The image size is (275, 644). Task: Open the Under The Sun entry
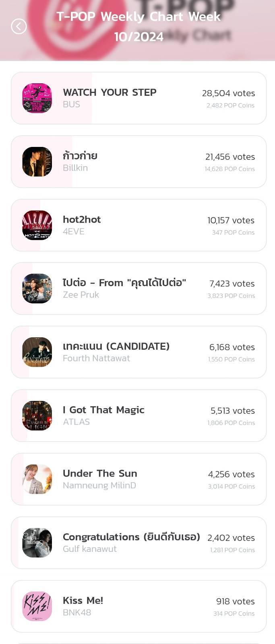[139, 479]
